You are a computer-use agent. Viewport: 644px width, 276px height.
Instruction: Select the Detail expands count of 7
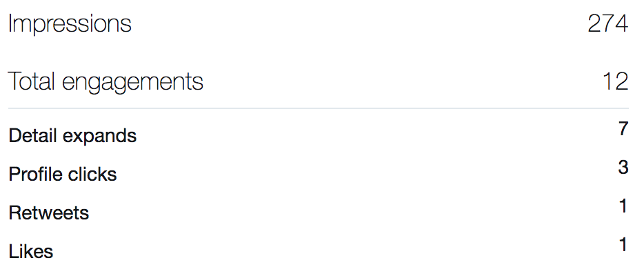623,129
